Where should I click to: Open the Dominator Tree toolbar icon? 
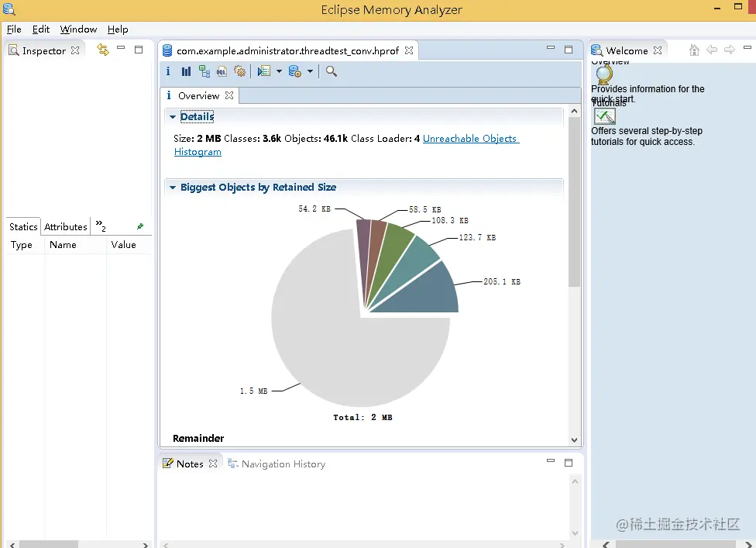pos(204,71)
